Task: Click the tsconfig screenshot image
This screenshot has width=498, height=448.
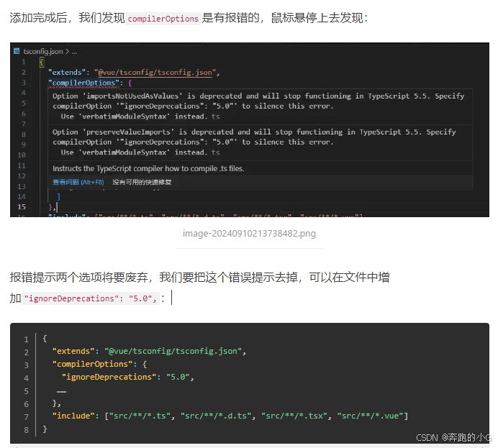Action: (249, 129)
